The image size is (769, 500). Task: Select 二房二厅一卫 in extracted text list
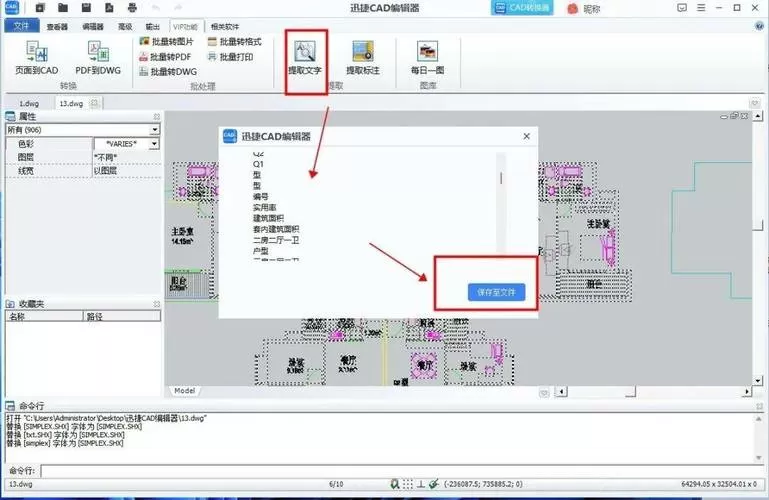[x=276, y=240]
